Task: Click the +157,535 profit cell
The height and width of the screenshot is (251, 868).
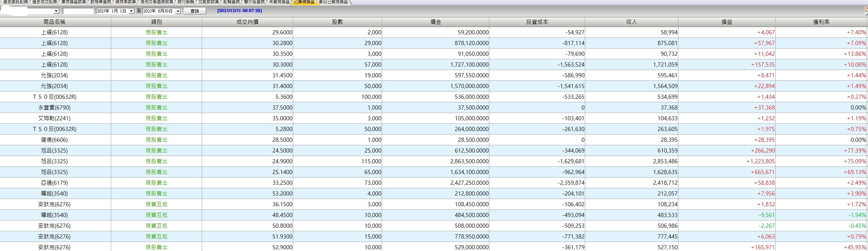Action: point(727,64)
